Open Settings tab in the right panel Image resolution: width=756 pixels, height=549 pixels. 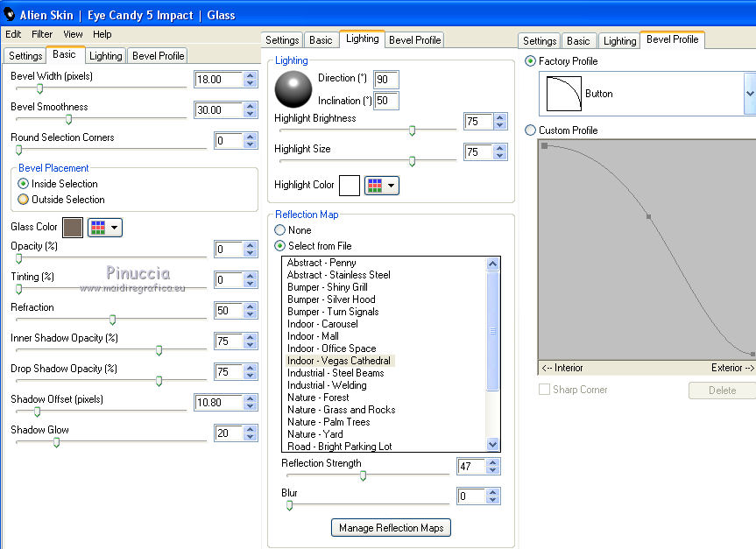point(540,41)
